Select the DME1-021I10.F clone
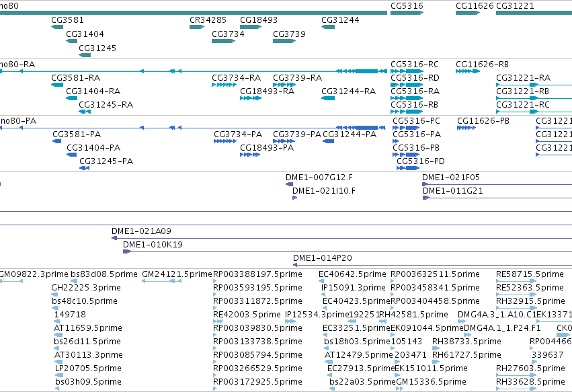The image size is (572, 392). click(x=295, y=198)
